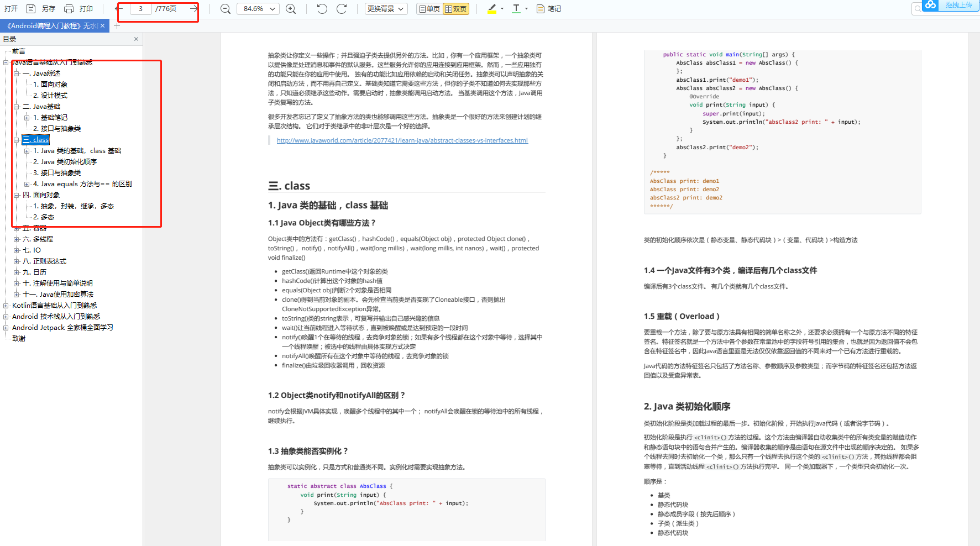Viewport: 980px width, 546px height.
Task: Click the page number input field
Action: 141,9
